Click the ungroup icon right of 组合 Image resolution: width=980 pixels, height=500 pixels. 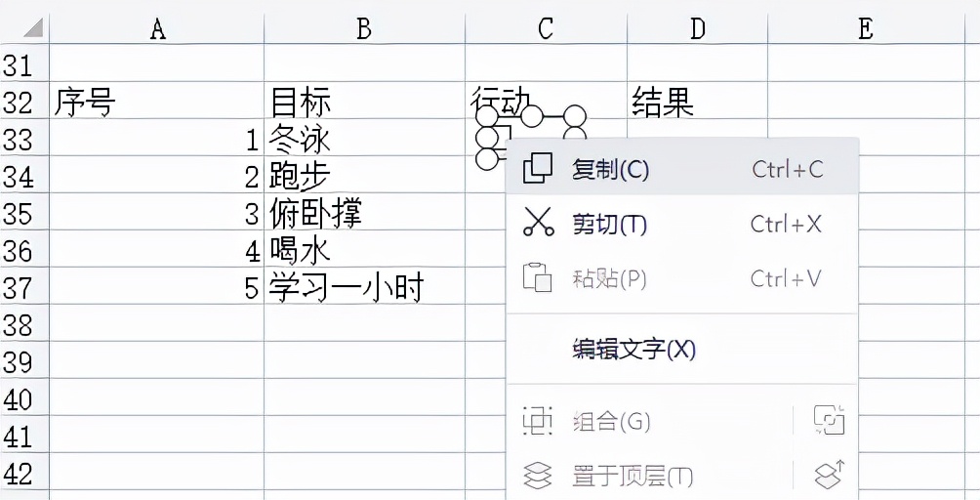830,420
